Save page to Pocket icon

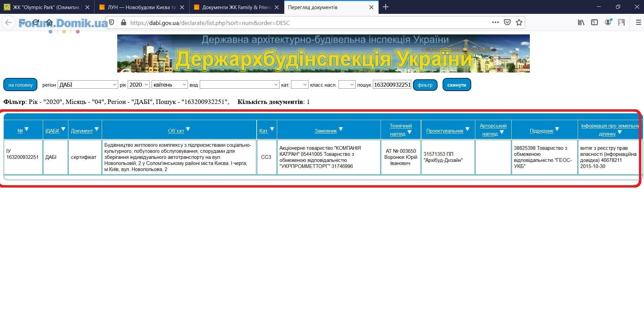pos(507,22)
